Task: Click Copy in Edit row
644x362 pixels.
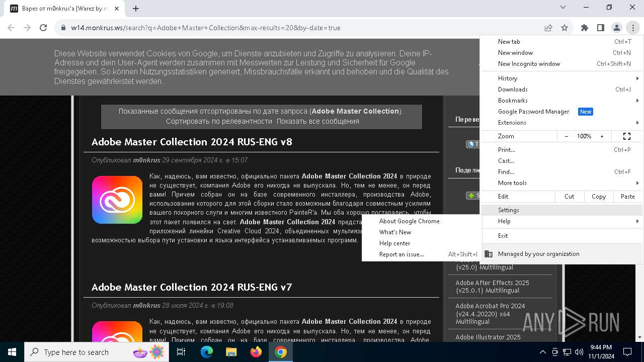Action: pyautogui.click(x=599, y=197)
